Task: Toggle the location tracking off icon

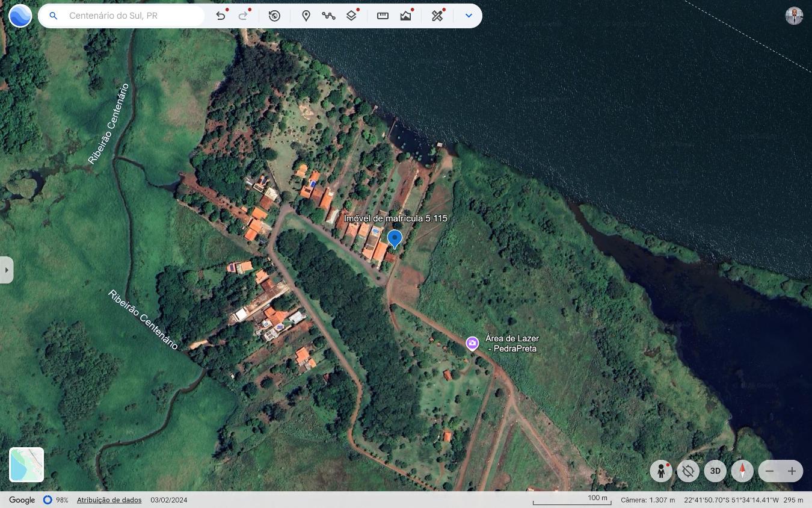Action: pyautogui.click(x=688, y=471)
